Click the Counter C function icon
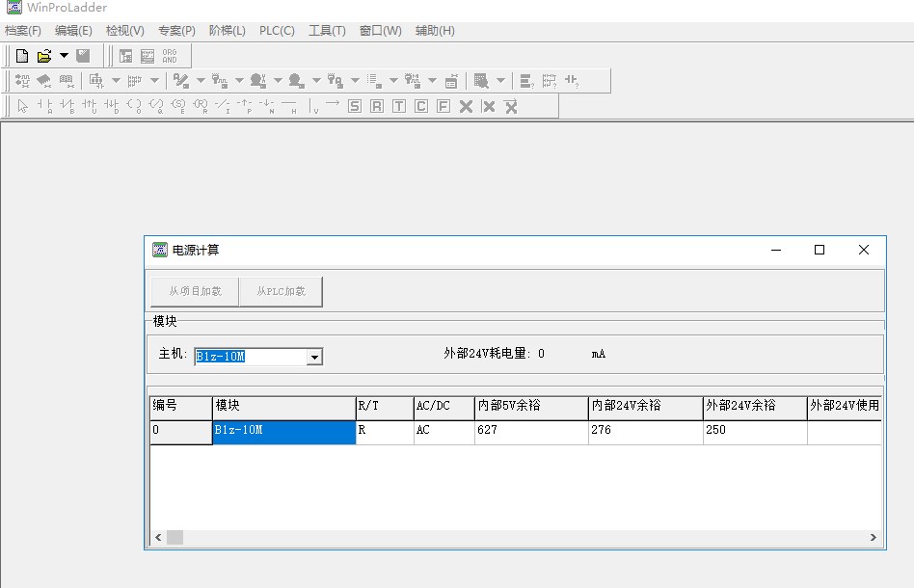Screen dimensions: 914x588 421,106
